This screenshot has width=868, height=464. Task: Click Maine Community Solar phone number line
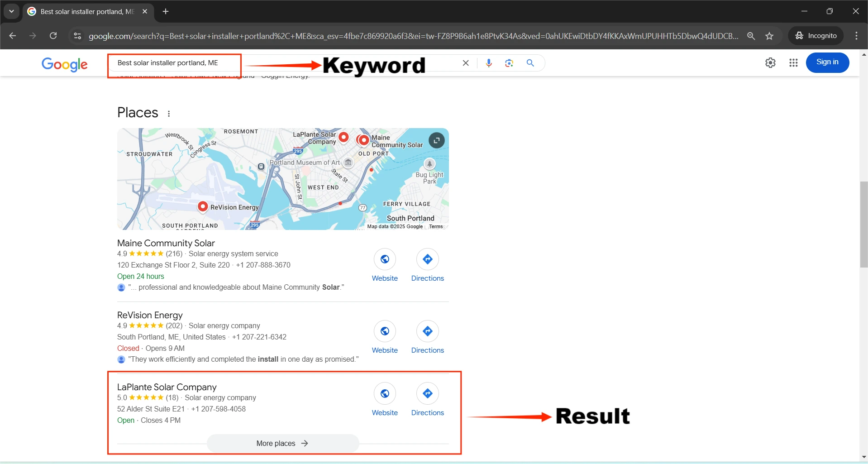coord(263,265)
